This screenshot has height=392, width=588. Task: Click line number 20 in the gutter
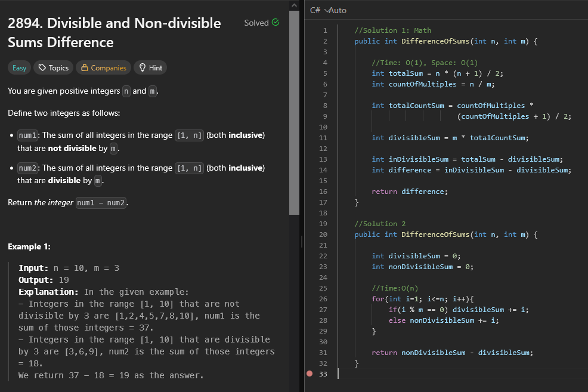pyautogui.click(x=323, y=234)
